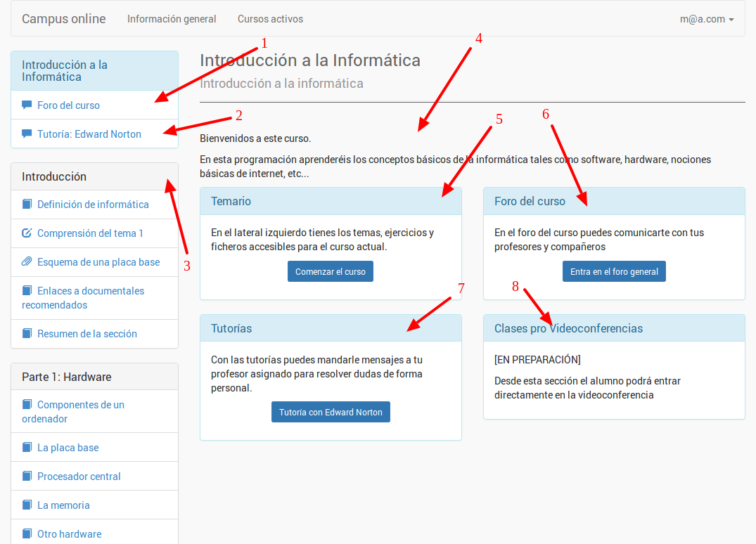Click the book icon beside Otro hardware
Image resolution: width=756 pixels, height=544 pixels.
tap(27, 534)
